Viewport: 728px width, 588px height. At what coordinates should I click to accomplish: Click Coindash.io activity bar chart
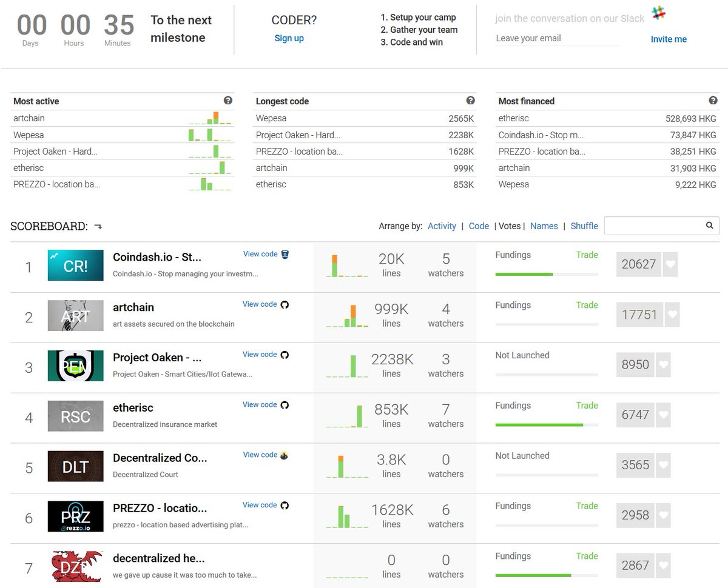point(347,266)
